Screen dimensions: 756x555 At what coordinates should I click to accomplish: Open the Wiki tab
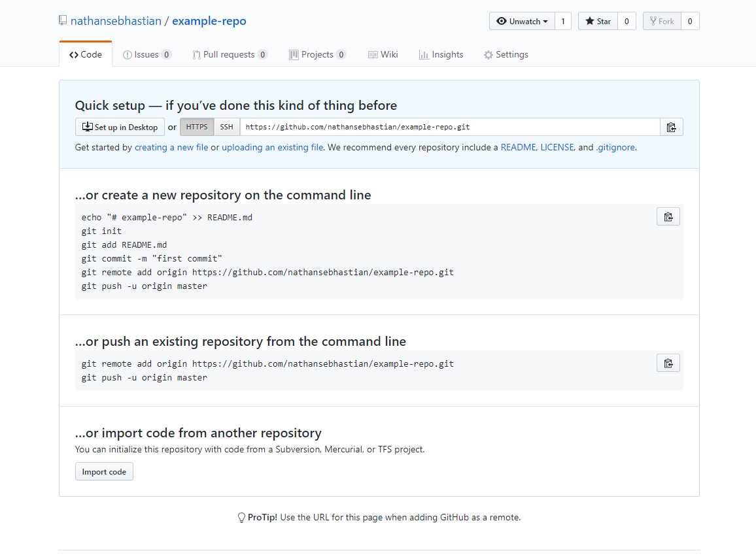[x=383, y=54]
